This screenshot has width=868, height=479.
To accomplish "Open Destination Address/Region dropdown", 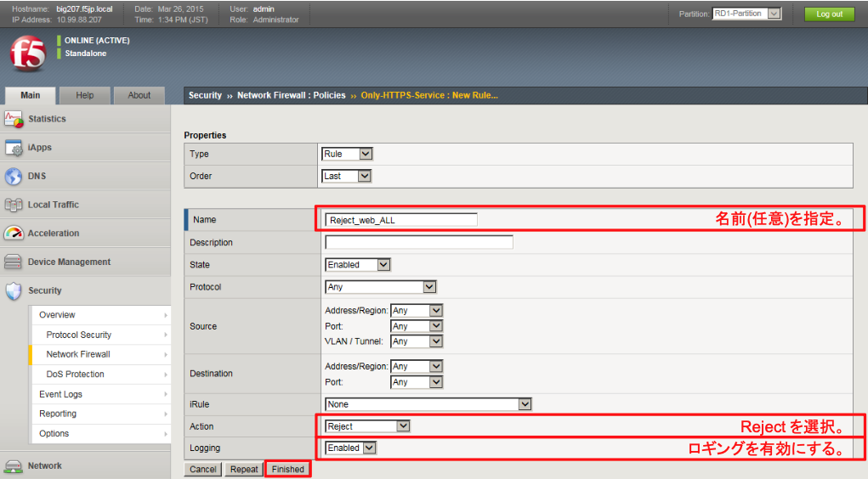I will click(x=417, y=366).
